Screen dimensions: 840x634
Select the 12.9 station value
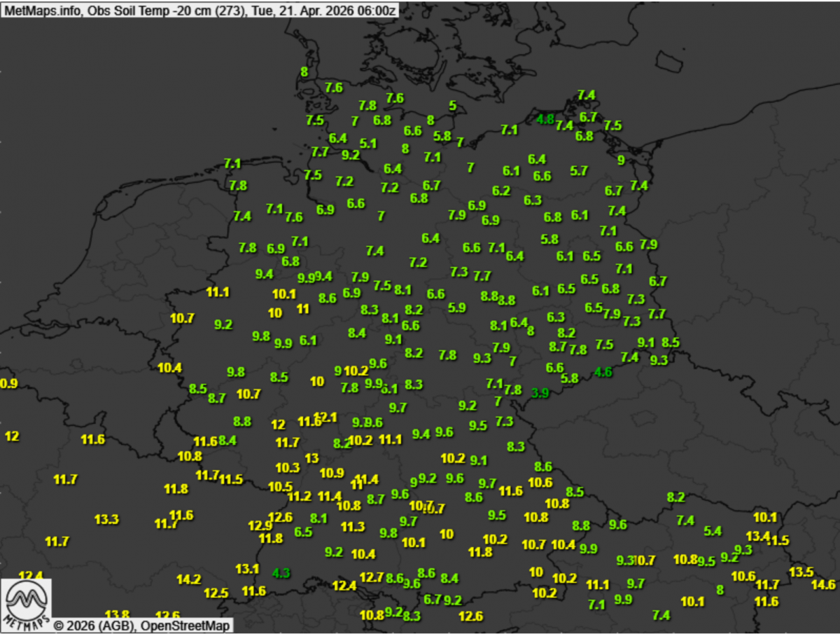(x=260, y=525)
